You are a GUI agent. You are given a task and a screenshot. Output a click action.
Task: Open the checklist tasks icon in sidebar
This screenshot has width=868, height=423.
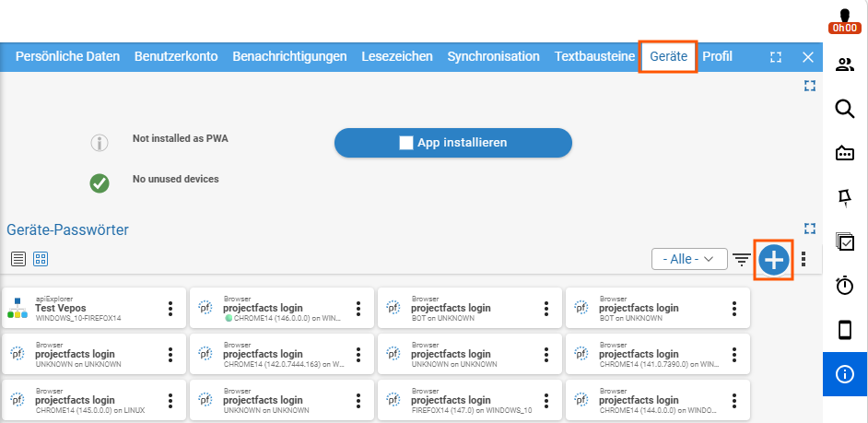[844, 241]
